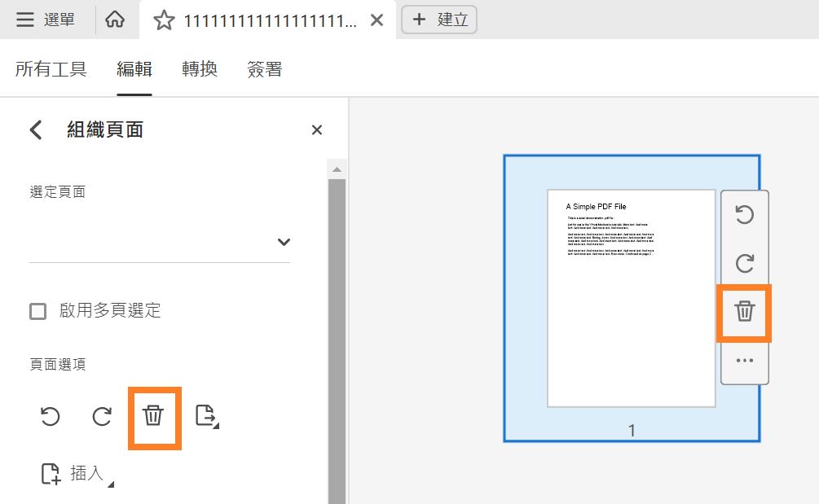This screenshot has height=504, width=819.
Task: Rotate the page counterclockwise using the thumbnail toolbar
Action: (743, 215)
